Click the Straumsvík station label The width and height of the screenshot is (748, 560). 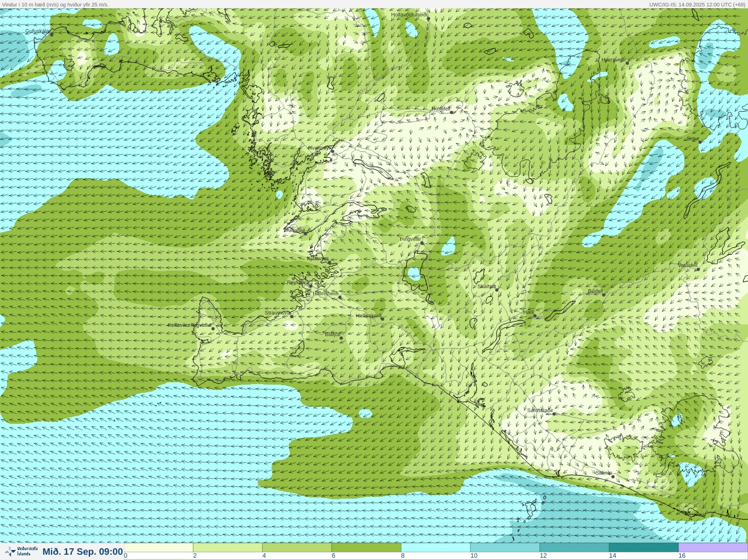pos(278,313)
